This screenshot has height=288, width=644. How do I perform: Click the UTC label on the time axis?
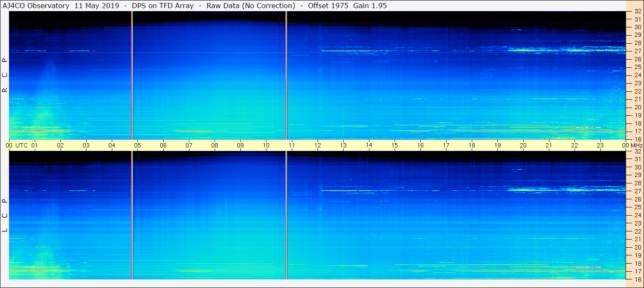coord(21,145)
